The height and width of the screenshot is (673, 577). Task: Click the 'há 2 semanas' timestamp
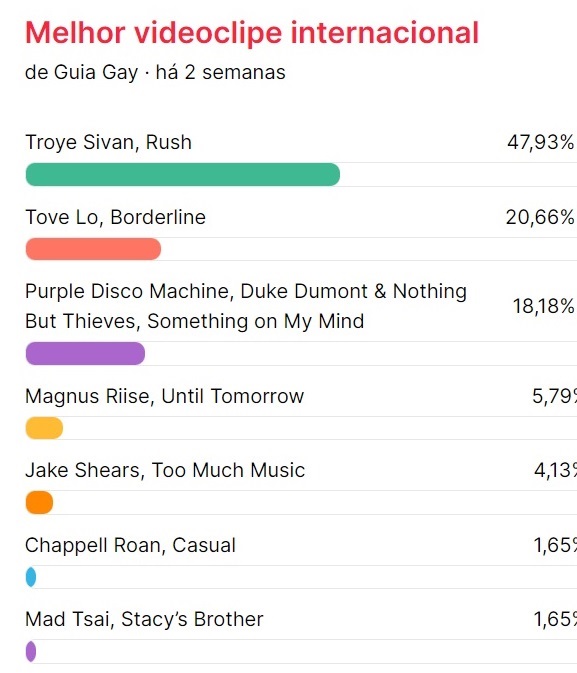click(221, 72)
